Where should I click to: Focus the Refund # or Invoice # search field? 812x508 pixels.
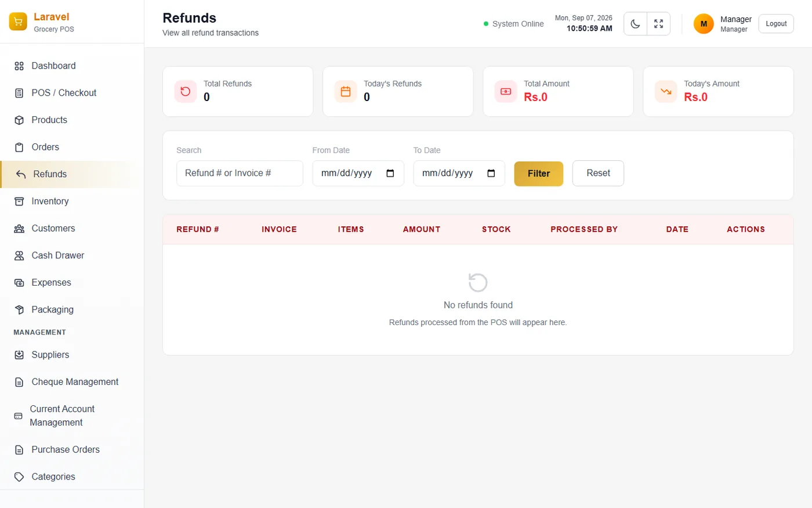[240, 173]
